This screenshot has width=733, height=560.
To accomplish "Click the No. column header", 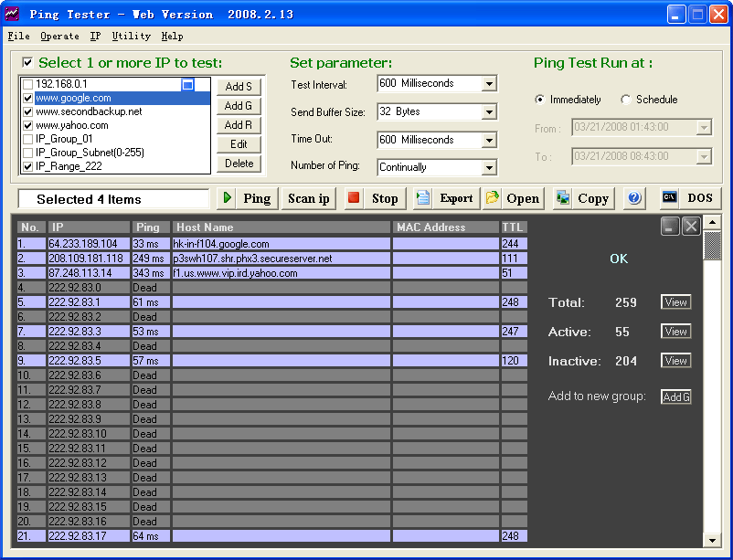I will point(31,227).
